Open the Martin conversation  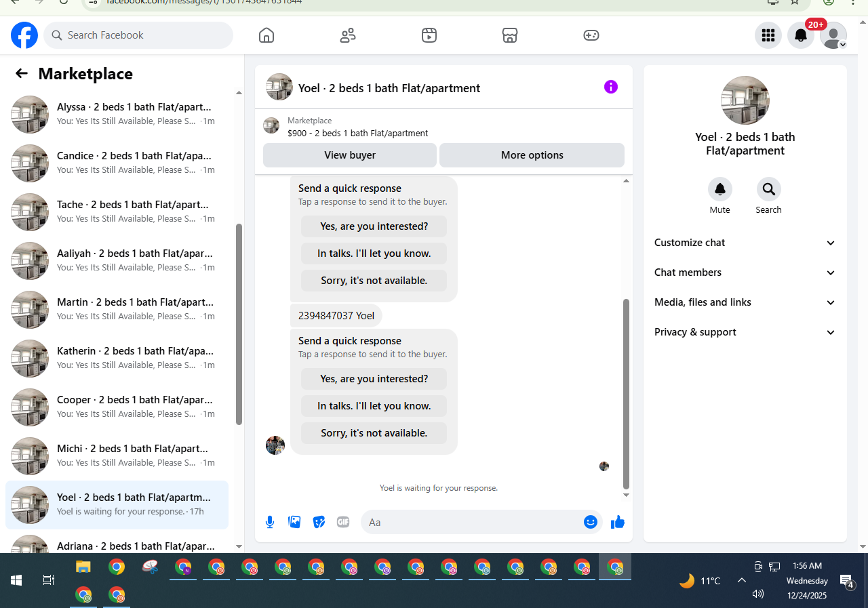click(117, 310)
